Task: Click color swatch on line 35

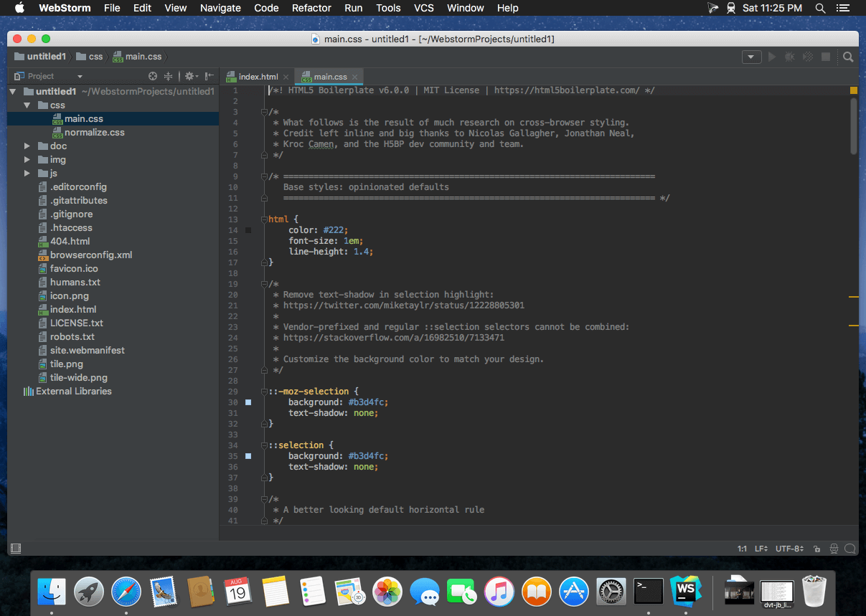Action: tap(248, 456)
